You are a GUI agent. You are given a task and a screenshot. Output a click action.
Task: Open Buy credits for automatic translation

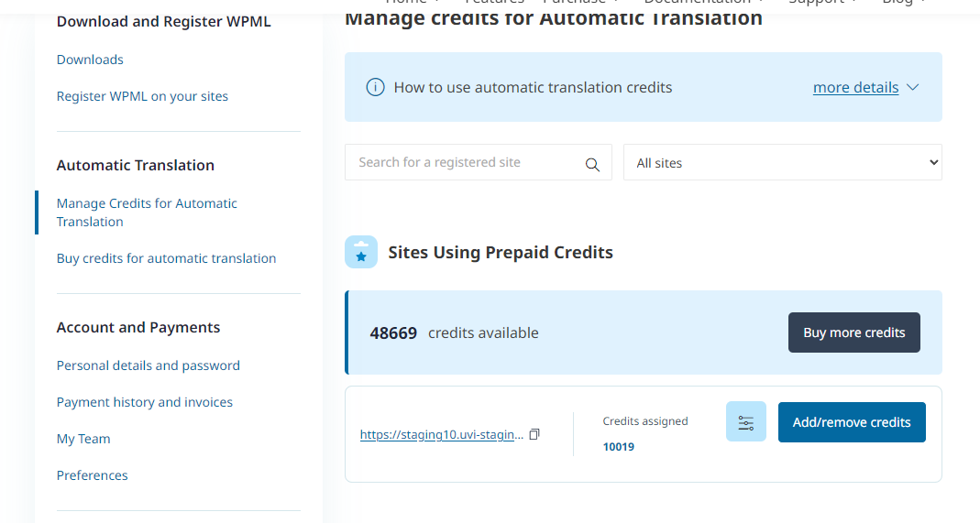[x=166, y=258]
